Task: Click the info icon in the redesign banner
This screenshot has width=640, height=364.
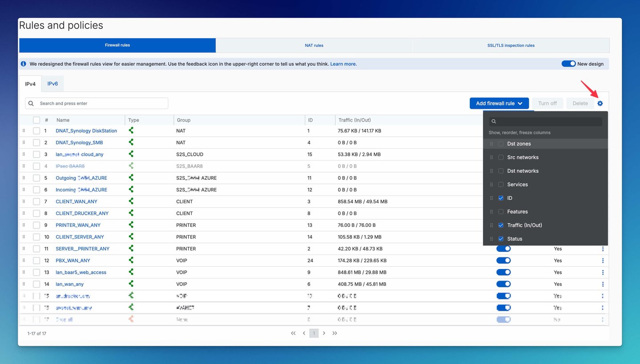Action: coord(24,64)
